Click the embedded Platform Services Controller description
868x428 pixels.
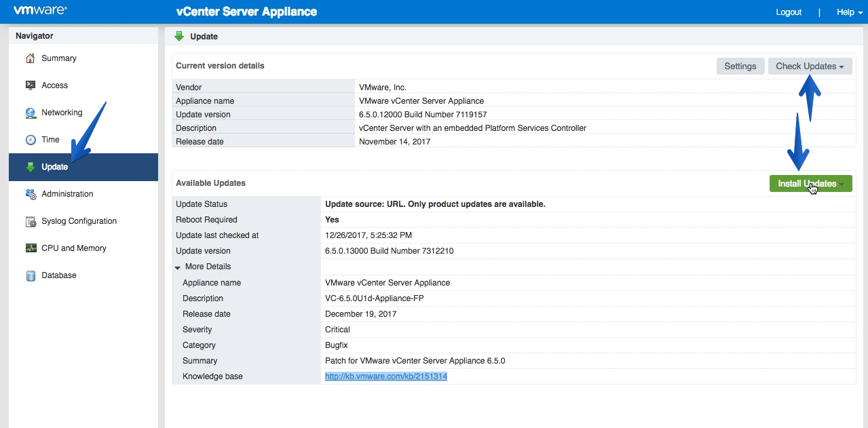(472, 128)
